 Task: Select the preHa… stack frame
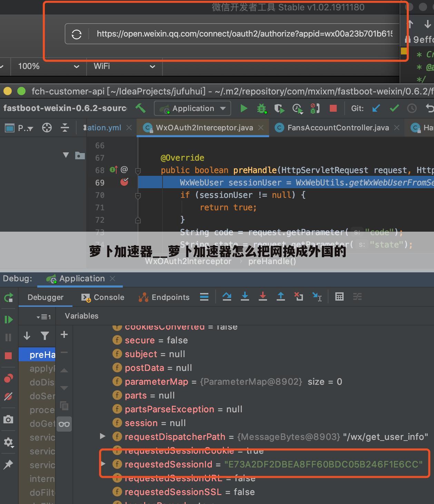tap(37, 355)
